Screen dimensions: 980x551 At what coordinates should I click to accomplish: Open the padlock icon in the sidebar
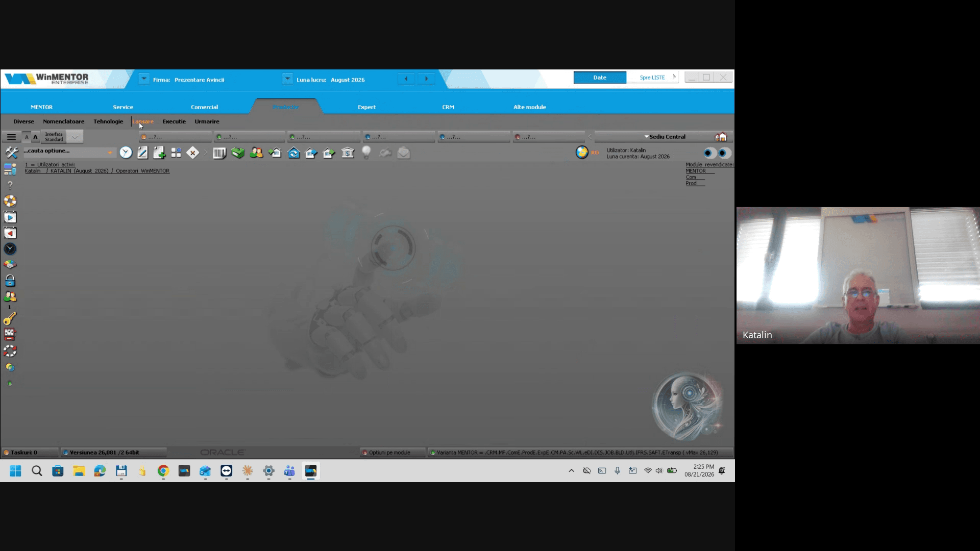10,281
